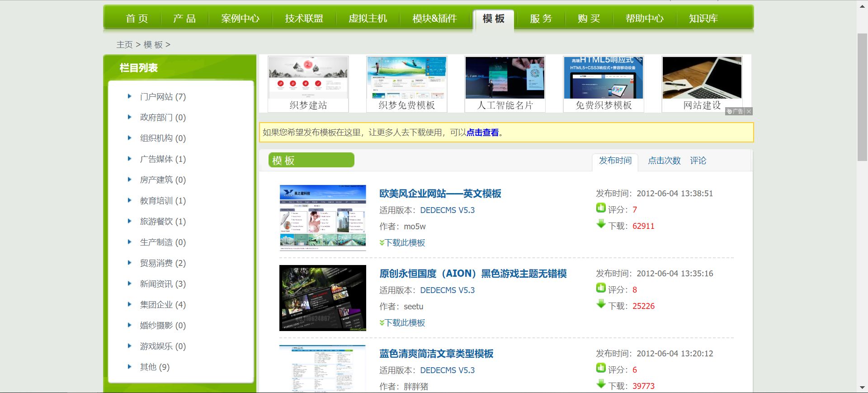Sort templates by 点击次数
Viewport: 868px width, 393px height.
664,161
